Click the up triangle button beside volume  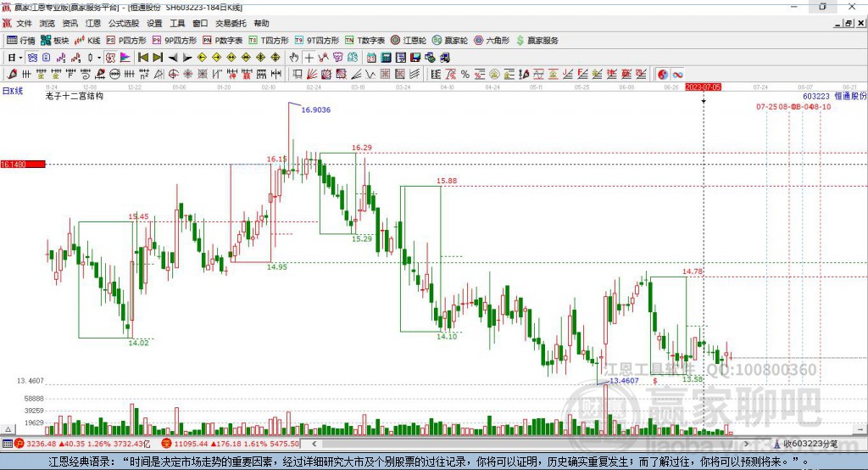click(x=8, y=429)
